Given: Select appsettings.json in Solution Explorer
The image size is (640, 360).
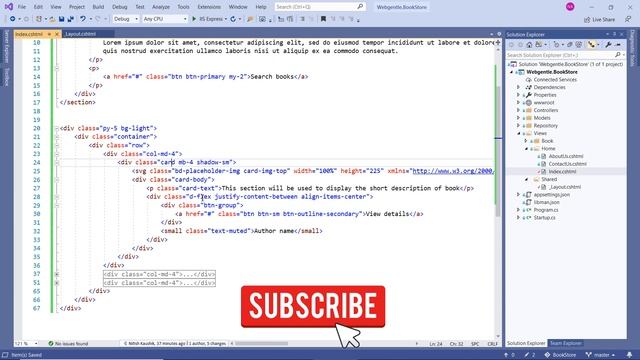Looking at the screenshot, I should pyautogui.click(x=551, y=195).
